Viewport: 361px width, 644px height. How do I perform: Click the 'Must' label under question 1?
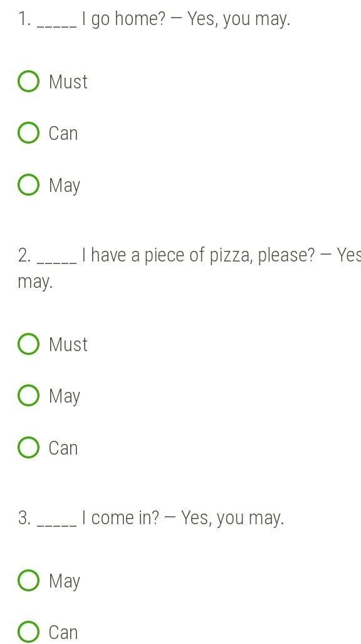pyautogui.click(x=68, y=82)
